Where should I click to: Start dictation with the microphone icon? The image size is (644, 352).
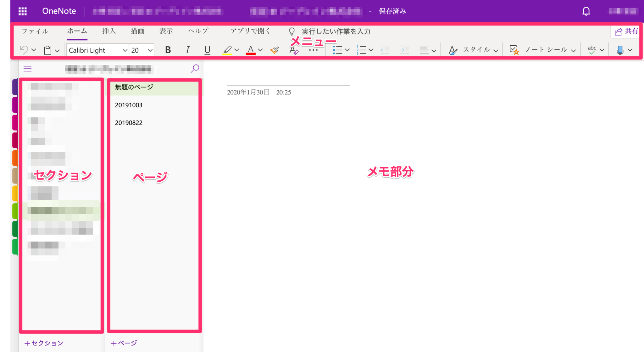click(620, 50)
